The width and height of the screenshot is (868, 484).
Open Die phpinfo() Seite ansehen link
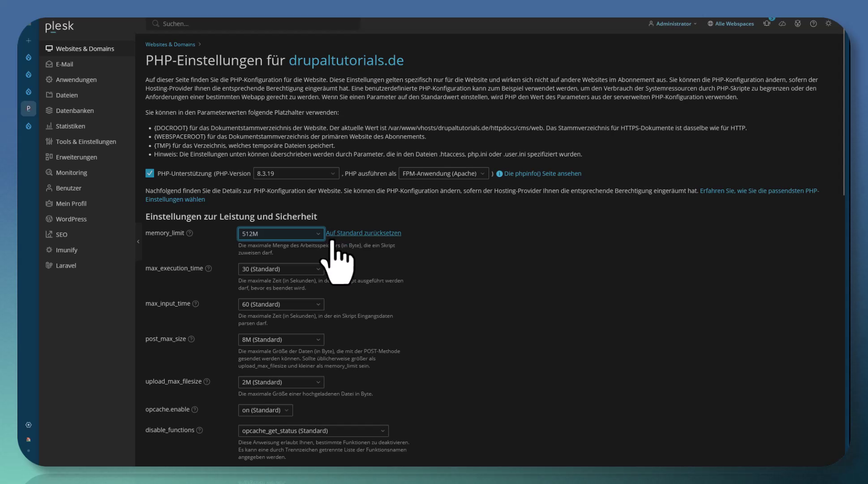542,173
